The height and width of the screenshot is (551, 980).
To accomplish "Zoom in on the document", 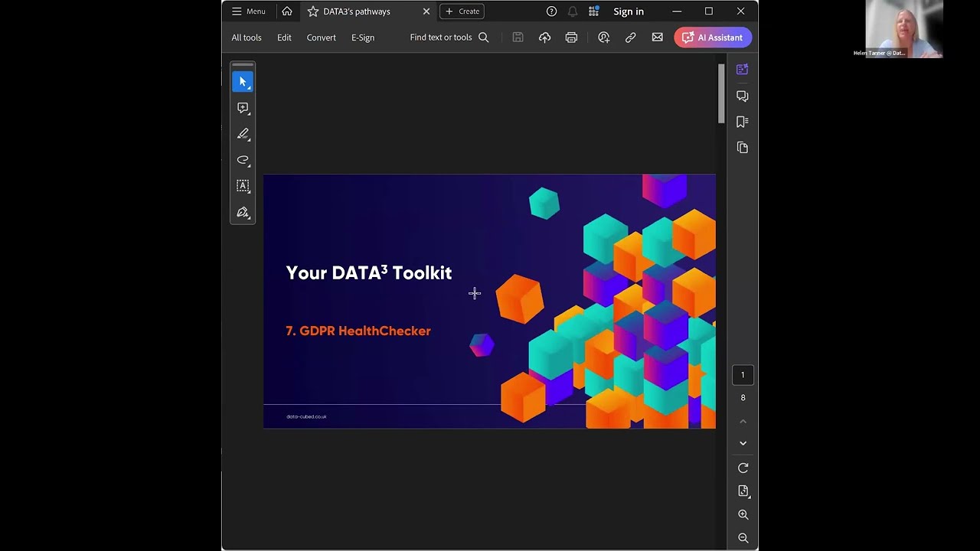I will 743,515.
